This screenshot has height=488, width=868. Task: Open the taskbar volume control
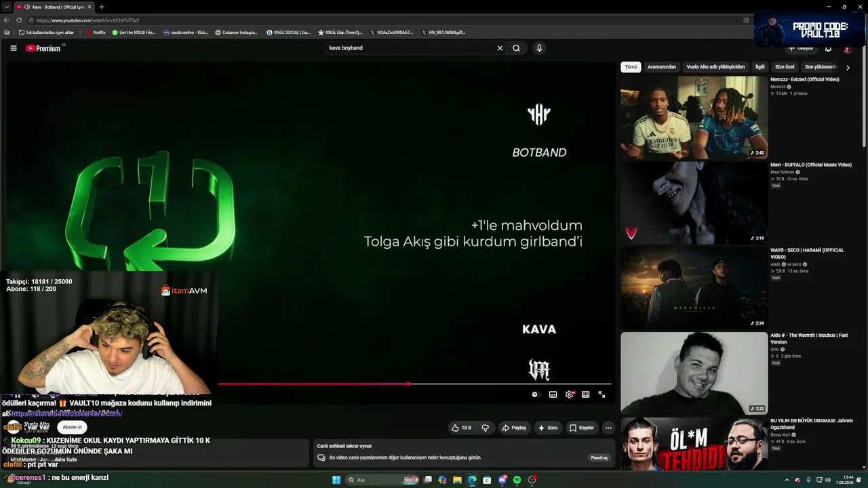click(828, 480)
